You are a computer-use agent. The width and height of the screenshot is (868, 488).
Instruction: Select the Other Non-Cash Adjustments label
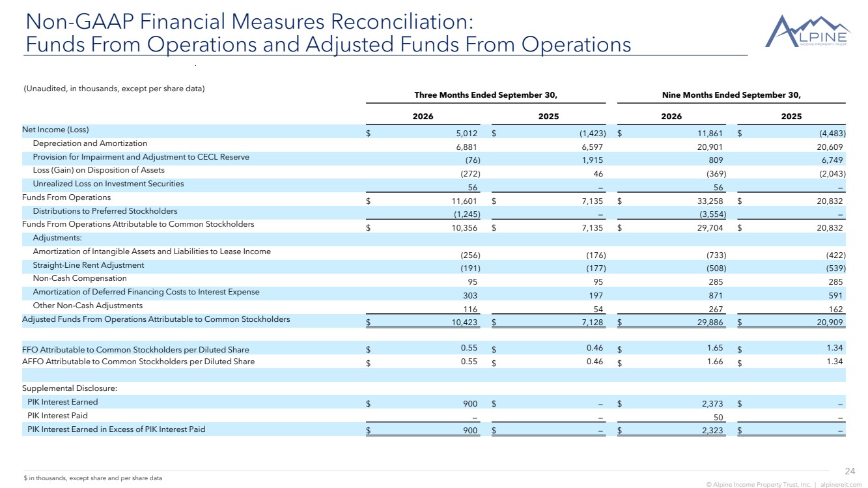(x=87, y=306)
